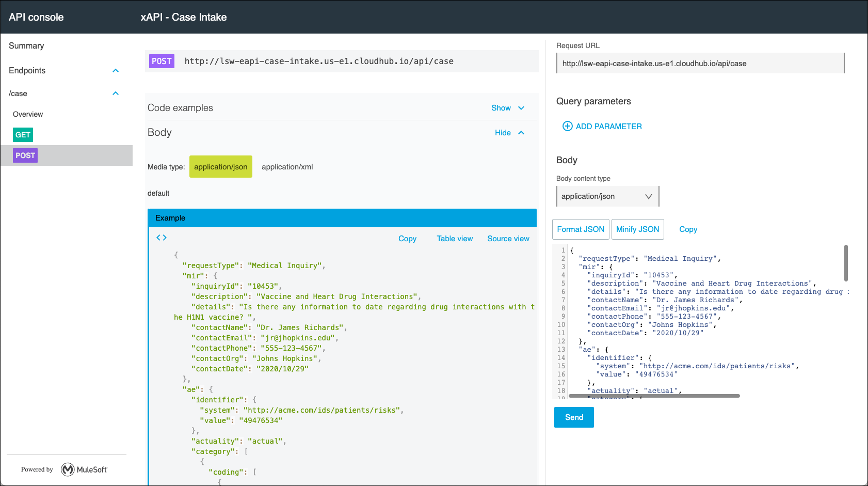Click the POST badge next to the endpoint URL
The width and height of the screenshot is (868, 486).
(x=161, y=61)
